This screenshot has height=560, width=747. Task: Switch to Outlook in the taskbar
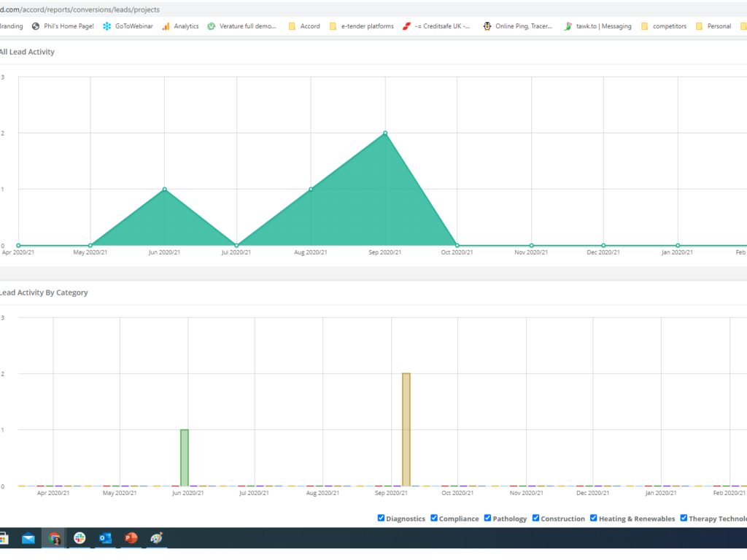(x=105, y=538)
